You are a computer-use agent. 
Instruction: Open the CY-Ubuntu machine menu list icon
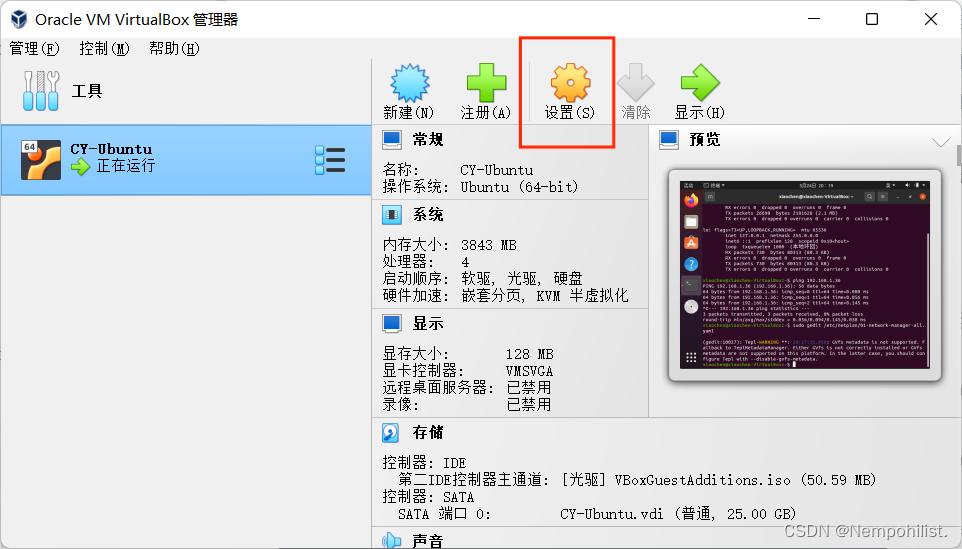[x=330, y=160]
